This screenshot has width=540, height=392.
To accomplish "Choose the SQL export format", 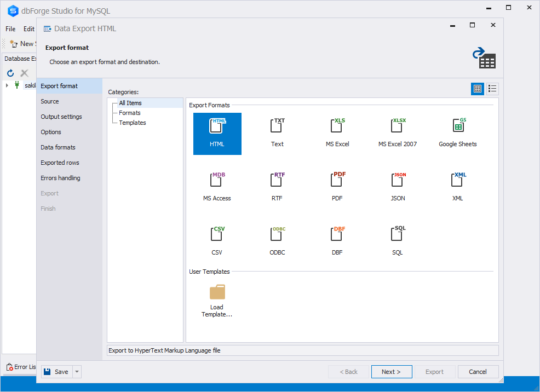I will coord(398,241).
